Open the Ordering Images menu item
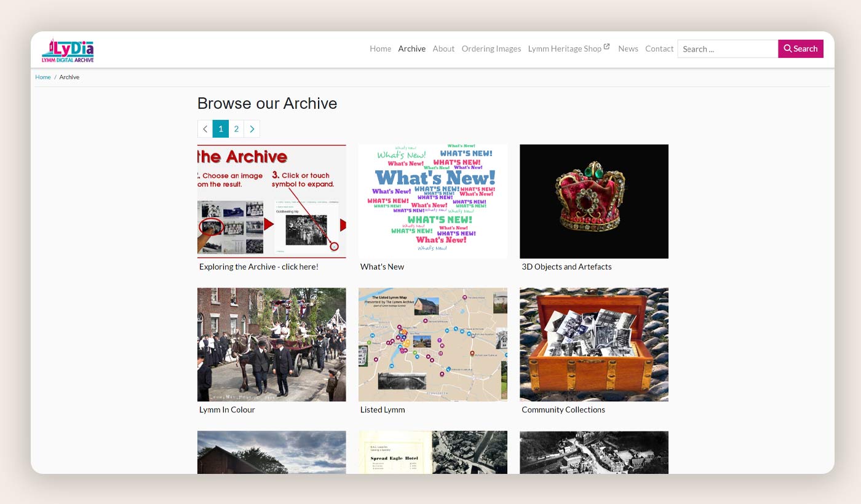The width and height of the screenshot is (861, 504). (491, 49)
